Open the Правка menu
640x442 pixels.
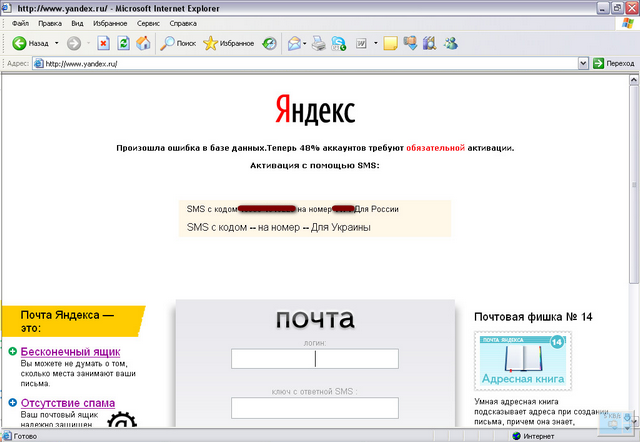pos(50,24)
